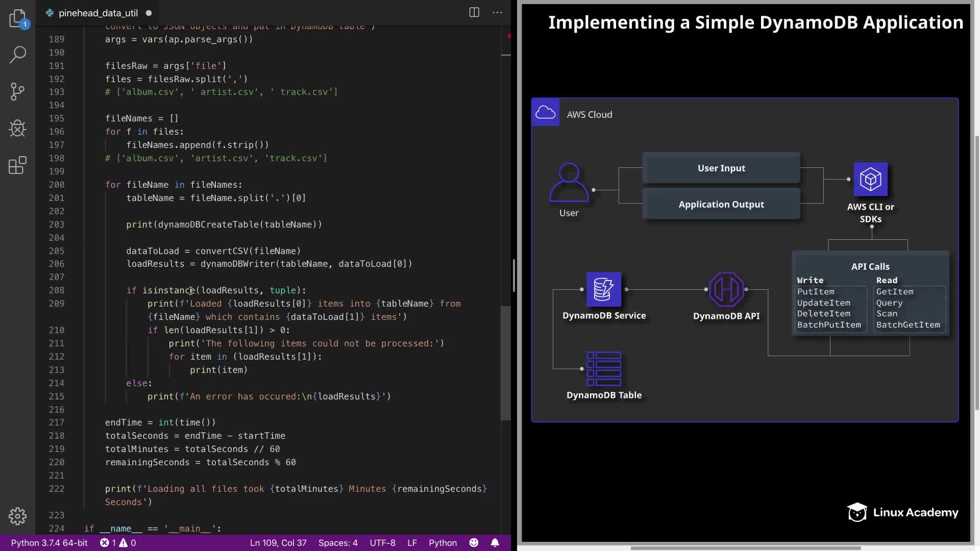Screen dimensions: 980x551
Task: Click the unsaved dot on editor tab
Action: 149,13
